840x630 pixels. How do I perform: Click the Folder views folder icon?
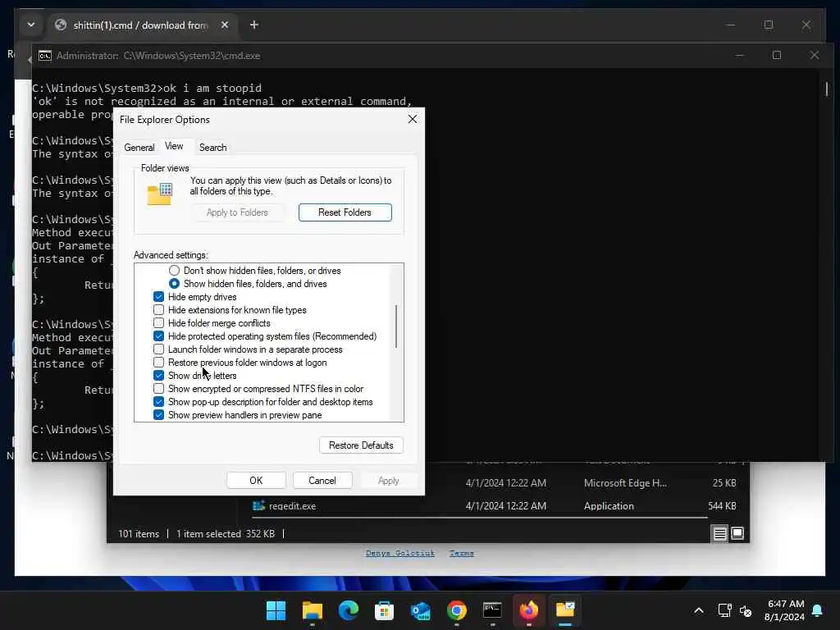160,194
